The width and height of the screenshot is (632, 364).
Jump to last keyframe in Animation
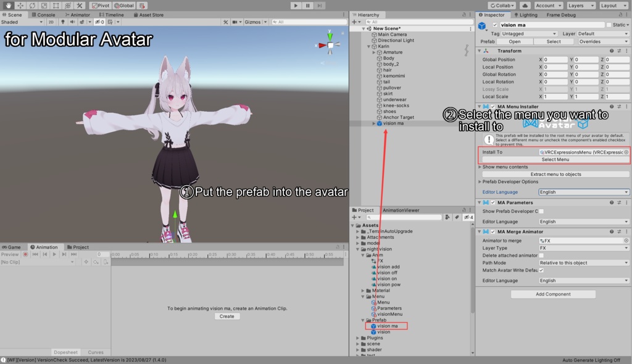click(74, 254)
